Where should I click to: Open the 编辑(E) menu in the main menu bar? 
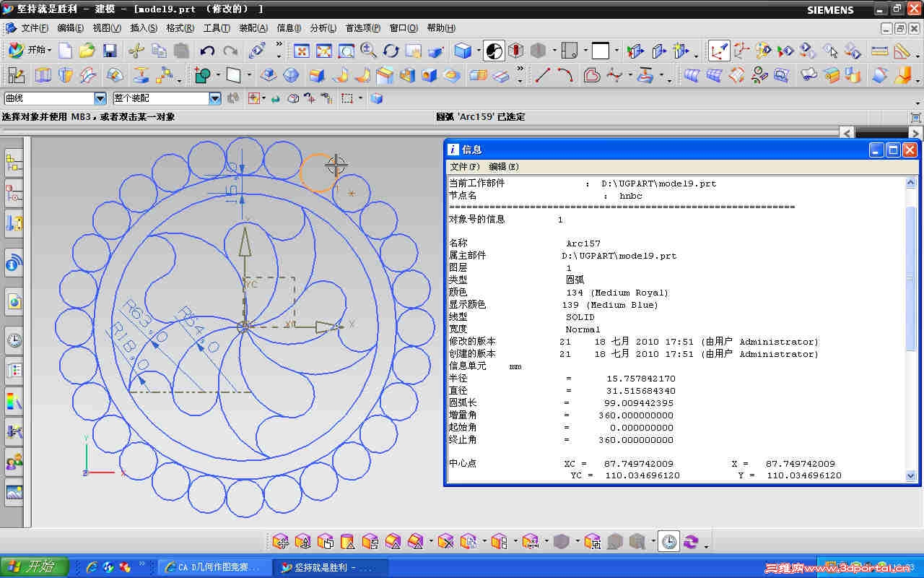click(x=71, y=28)
